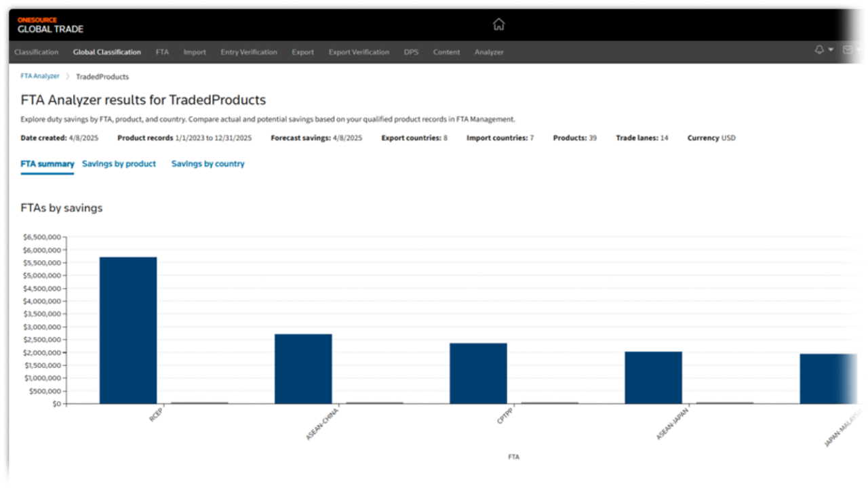Open the notifications bell icon
This screenshot has width=868, height=488.
[x=819, y=49]
